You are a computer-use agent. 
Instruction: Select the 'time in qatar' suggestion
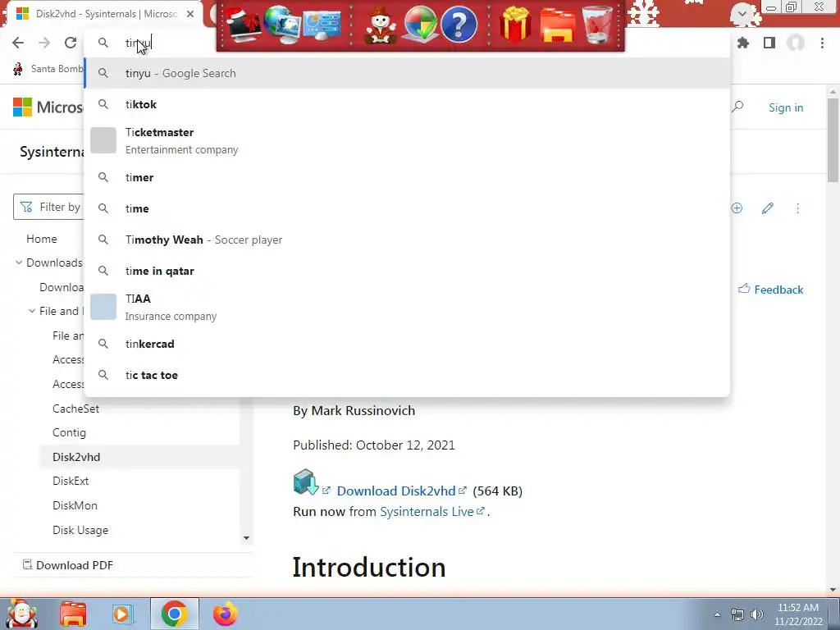point(407,271)
